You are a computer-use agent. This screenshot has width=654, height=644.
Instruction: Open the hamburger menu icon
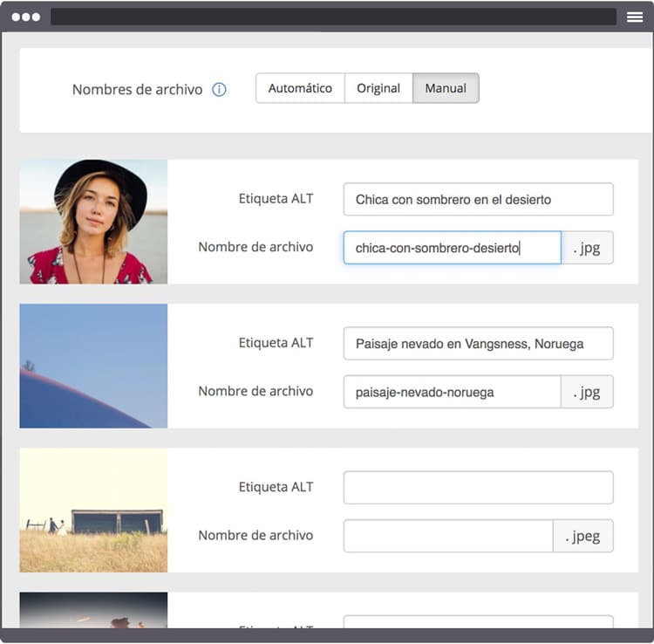point(635,17)
